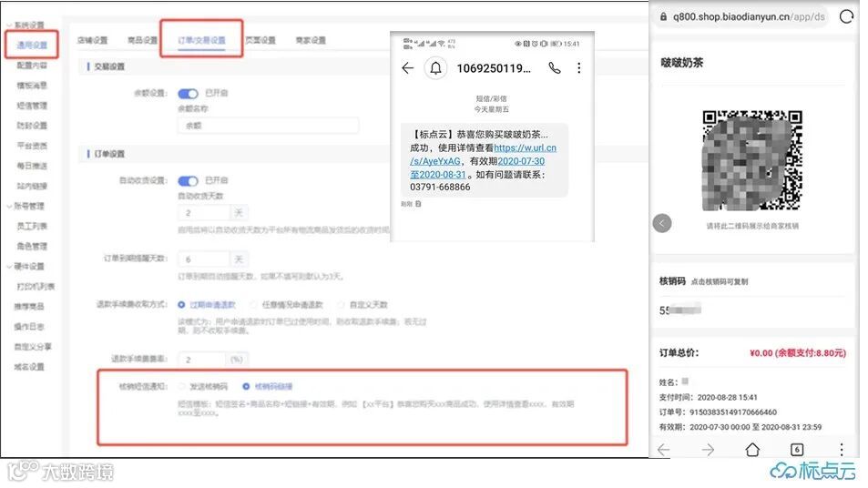The height and width of the screenshot is (488, 868).
Task: Tap the bell notification icon in SMS header
Action: coord(436,68)
